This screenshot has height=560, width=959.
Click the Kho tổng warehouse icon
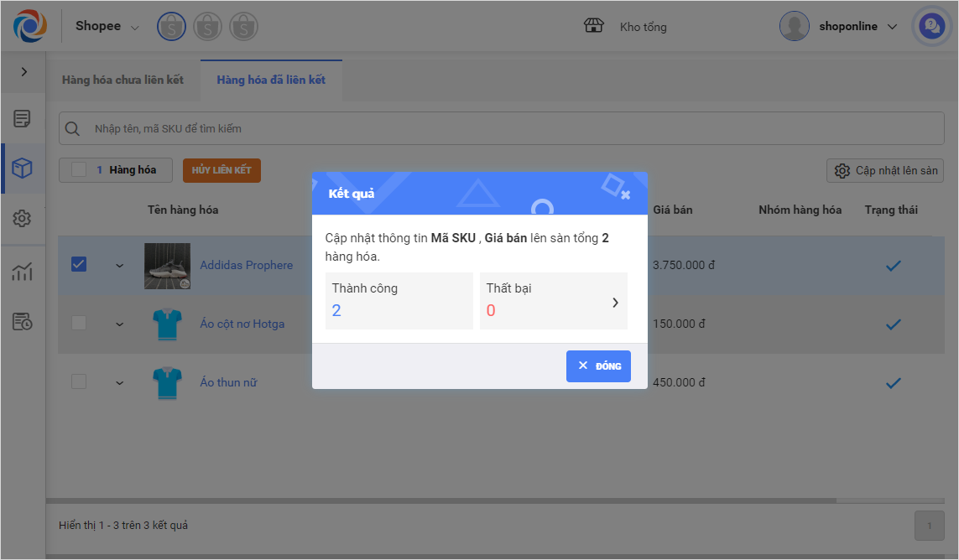point(594,26)
